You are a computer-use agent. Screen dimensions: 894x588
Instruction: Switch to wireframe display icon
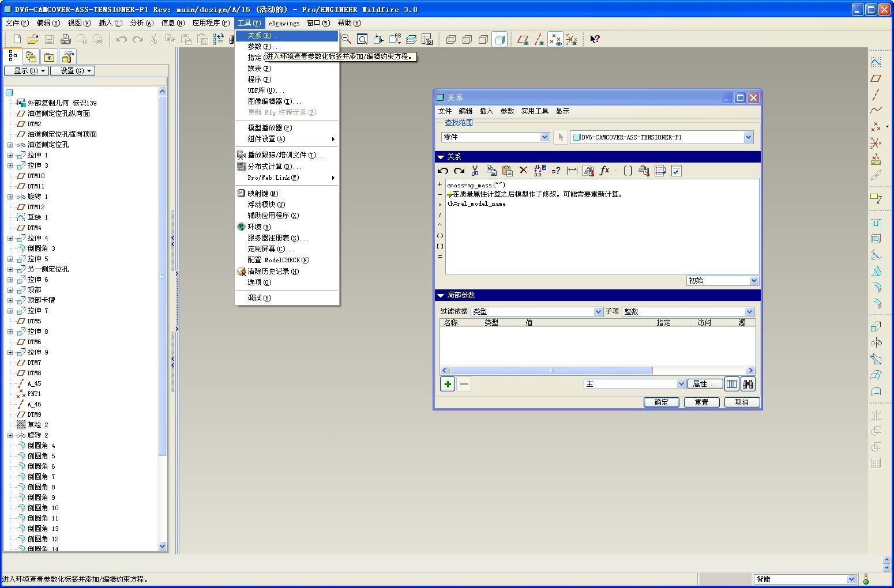point(451,39)
